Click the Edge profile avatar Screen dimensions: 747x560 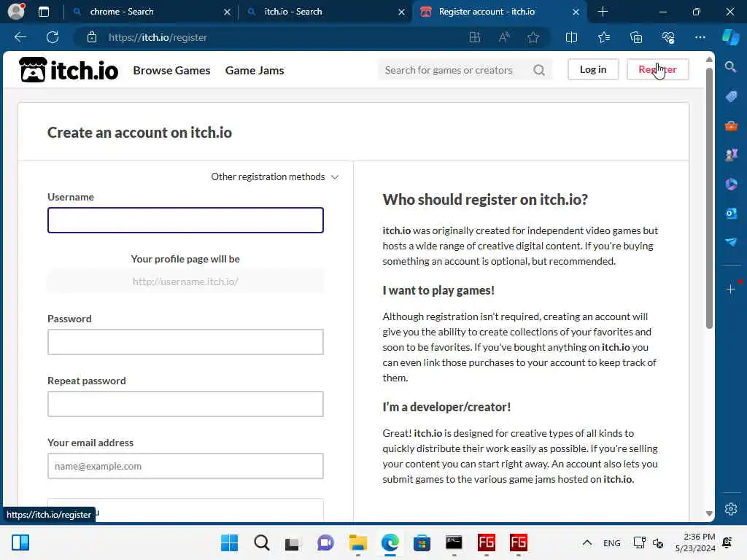tap(16, 12)
